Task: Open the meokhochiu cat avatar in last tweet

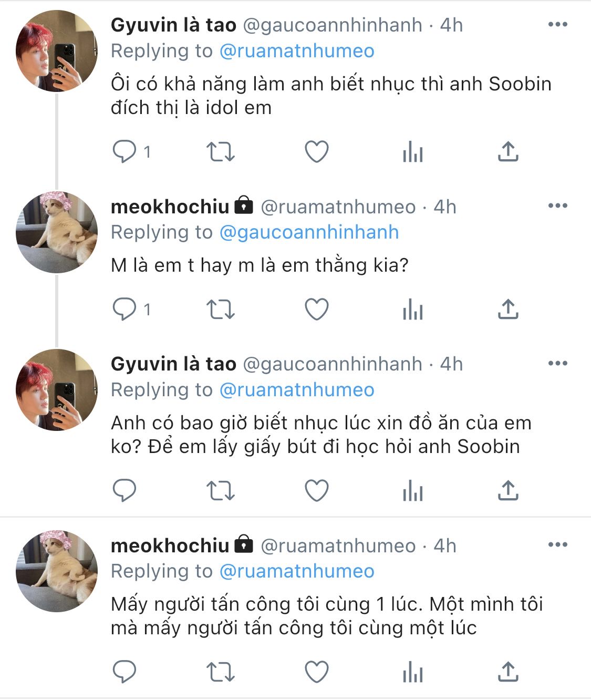Action: (57, 571)
